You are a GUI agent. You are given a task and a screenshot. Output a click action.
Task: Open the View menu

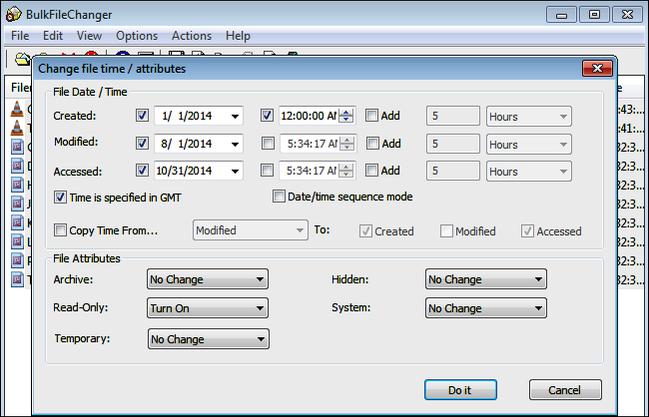89,36
